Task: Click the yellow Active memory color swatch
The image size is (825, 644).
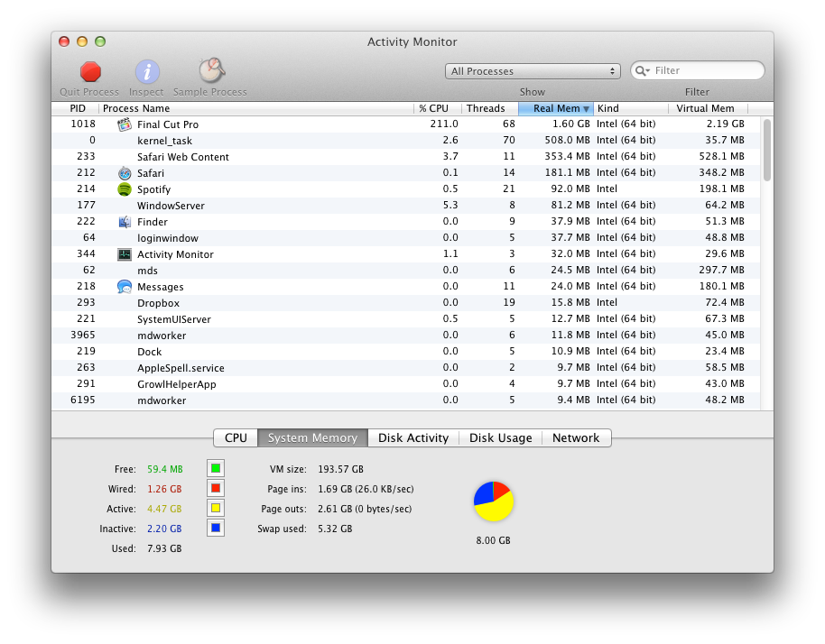Action: click(x=216, y=509)
